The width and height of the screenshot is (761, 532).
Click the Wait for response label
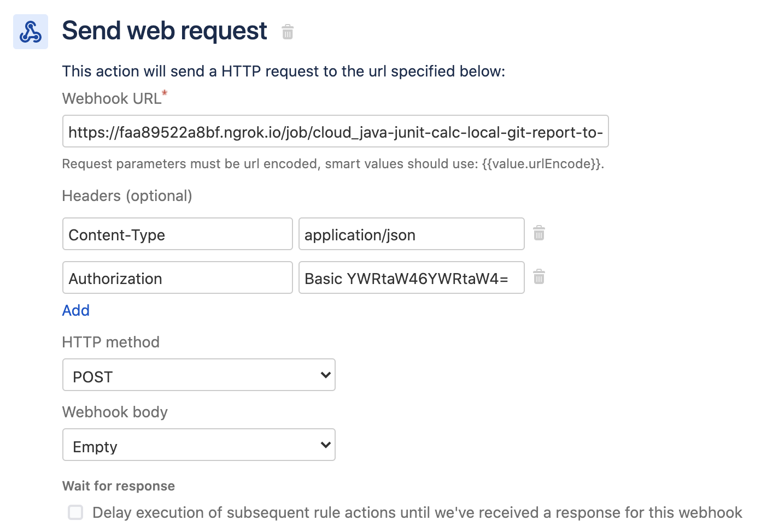pos(119,486)
